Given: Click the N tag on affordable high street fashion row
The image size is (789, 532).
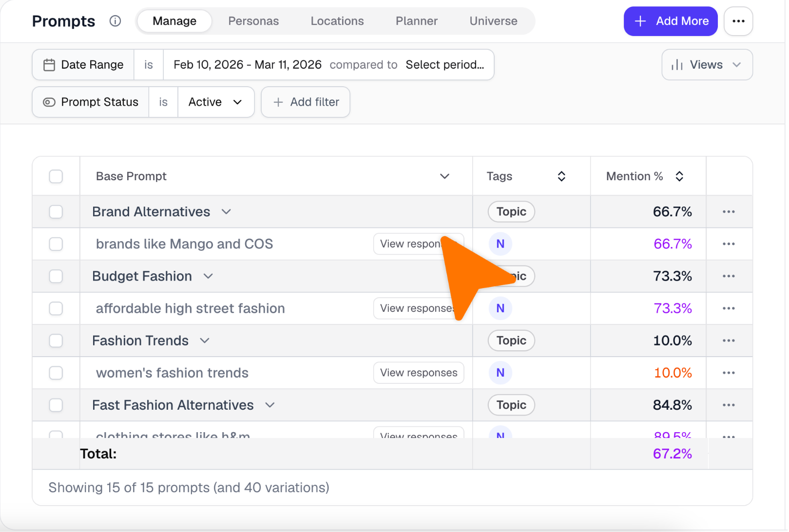Looking at the screenshot, I should pyautogui.click(x=500, y=308).
